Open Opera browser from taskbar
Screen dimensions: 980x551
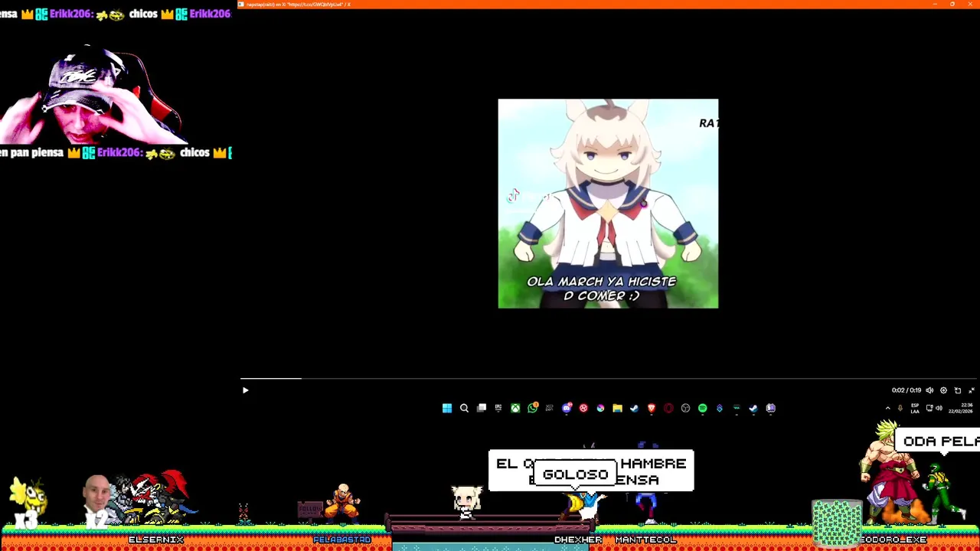tap(668, 408)
